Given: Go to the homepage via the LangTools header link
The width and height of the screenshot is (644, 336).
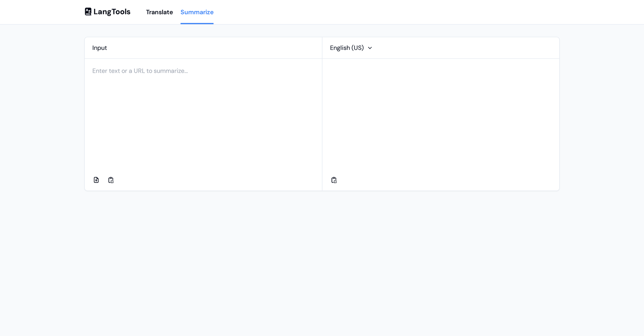Looking at the screenshot, I should [108, 12].
